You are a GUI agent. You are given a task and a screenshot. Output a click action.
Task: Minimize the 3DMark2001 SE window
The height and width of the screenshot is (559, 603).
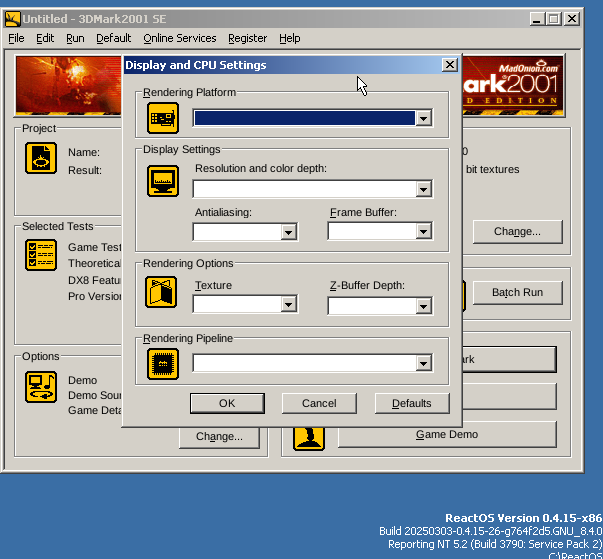click(x=537, y=19)
